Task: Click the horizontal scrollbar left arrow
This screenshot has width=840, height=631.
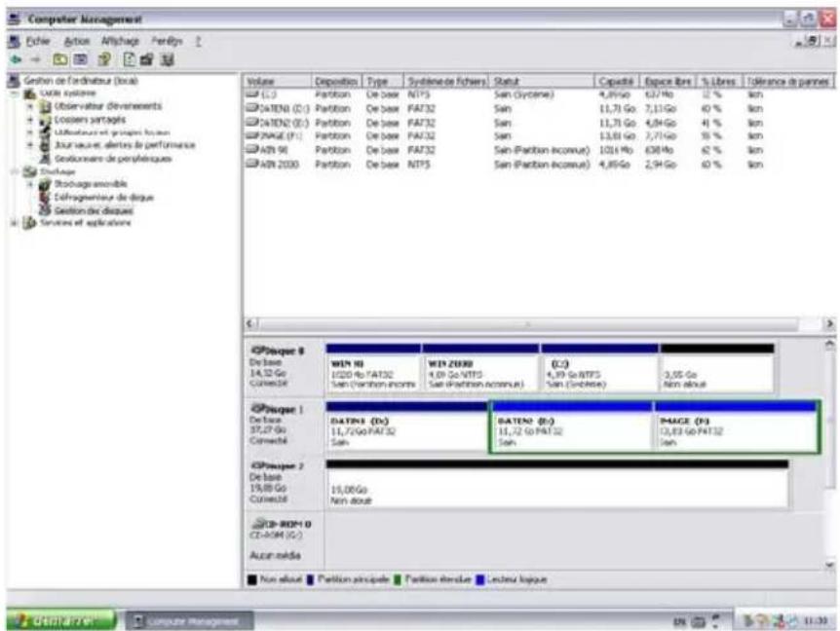Action: [x=249, y=324]
